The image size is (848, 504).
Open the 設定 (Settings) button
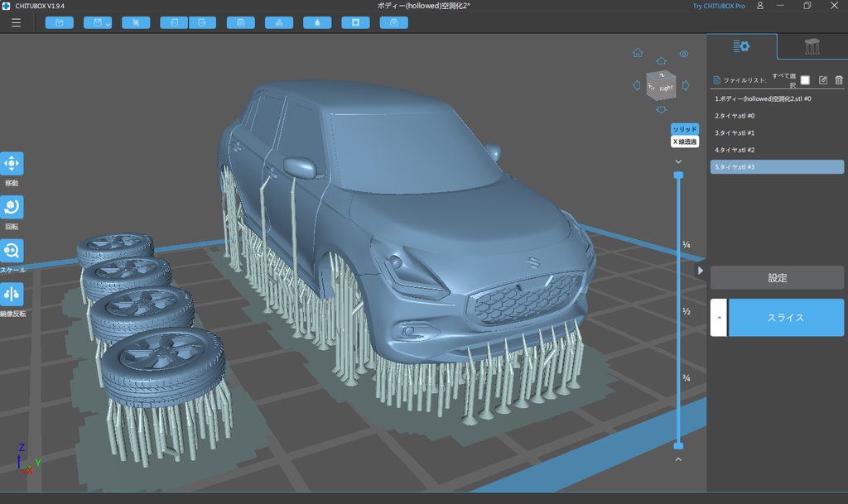click(x=777, y=278)
